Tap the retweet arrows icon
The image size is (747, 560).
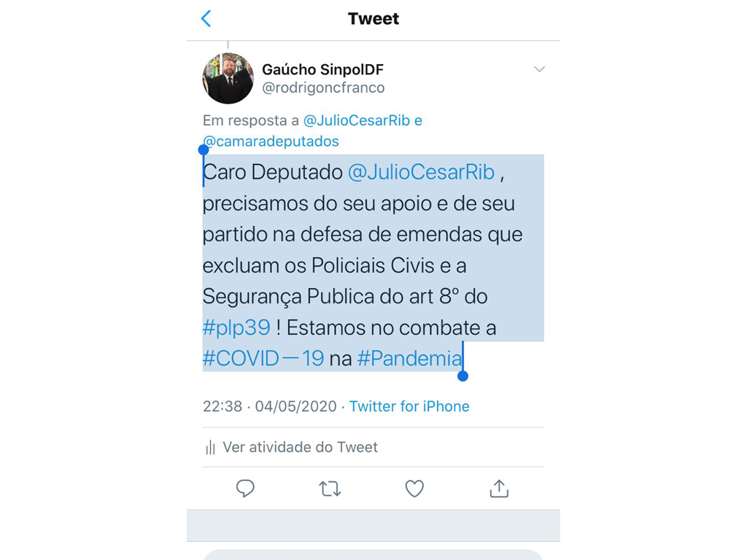point(330,489)
